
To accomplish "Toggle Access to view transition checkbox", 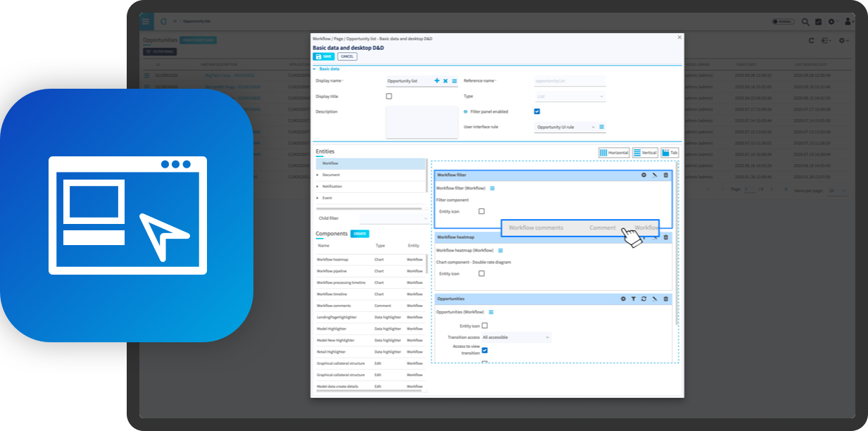I will (x=484, y=350).
